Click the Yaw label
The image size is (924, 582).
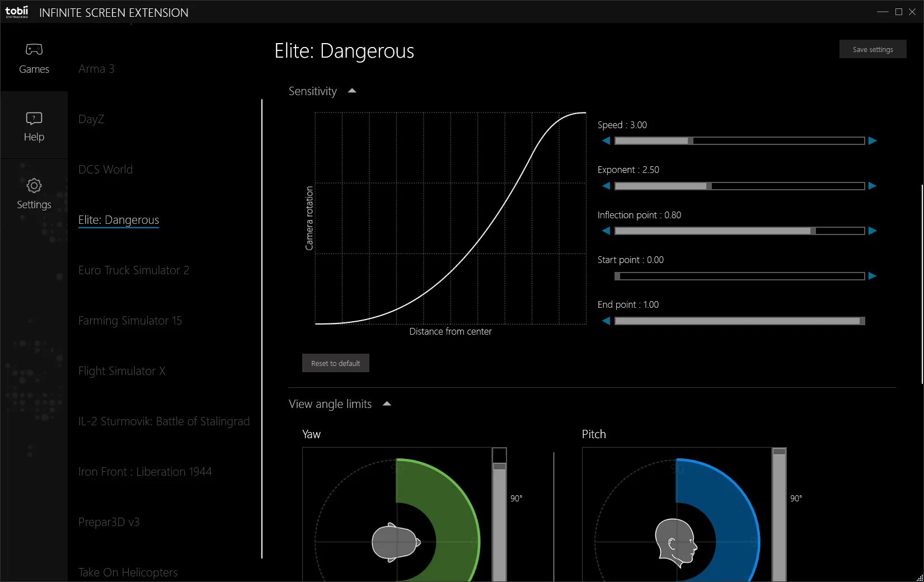click(311, 434)
